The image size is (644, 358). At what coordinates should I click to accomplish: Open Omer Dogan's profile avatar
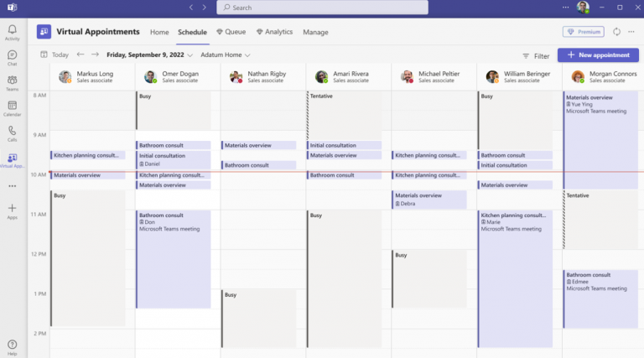coord(150,76)
